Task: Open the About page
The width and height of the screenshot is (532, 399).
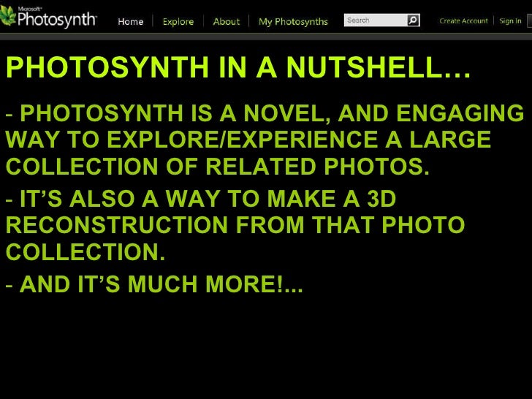Action: [227, 22]
